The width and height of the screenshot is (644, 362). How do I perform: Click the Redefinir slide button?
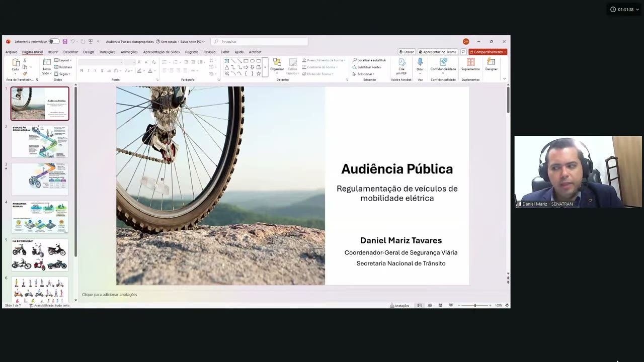click(63, 67)
